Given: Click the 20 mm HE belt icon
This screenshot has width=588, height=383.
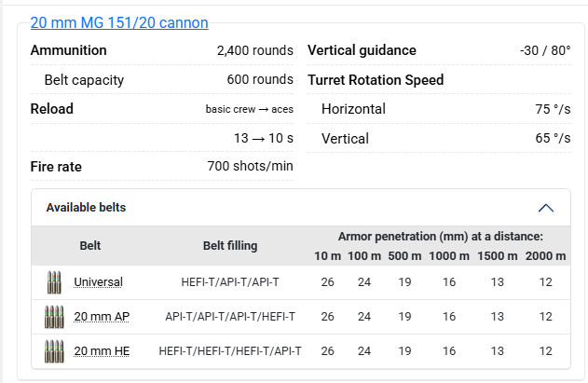Looking at the screenshot, I should click(53, 351).
